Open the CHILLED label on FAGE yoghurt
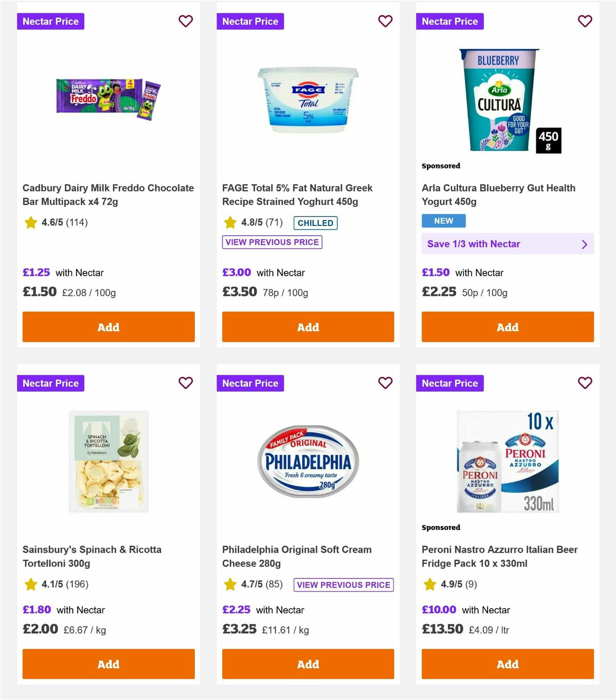 coord(315,222)
